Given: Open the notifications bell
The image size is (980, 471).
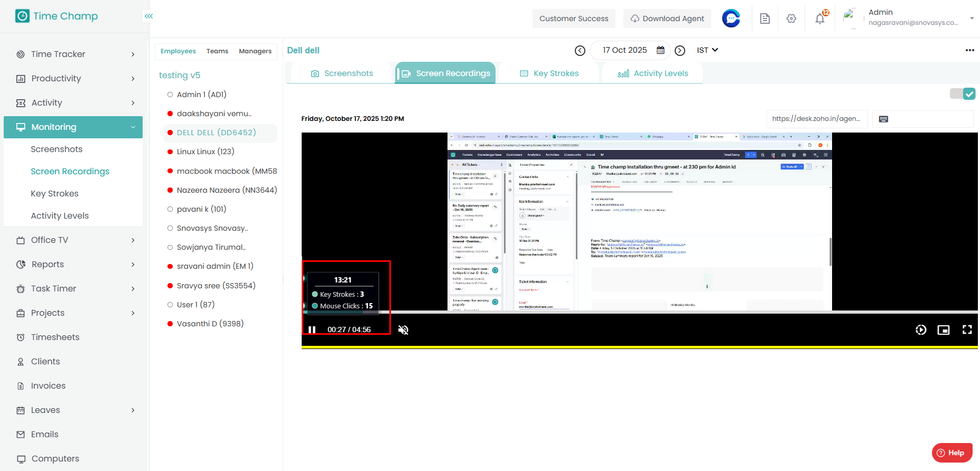Looking at the screenshot, I should pyautogui.click(x=819, y=19).
